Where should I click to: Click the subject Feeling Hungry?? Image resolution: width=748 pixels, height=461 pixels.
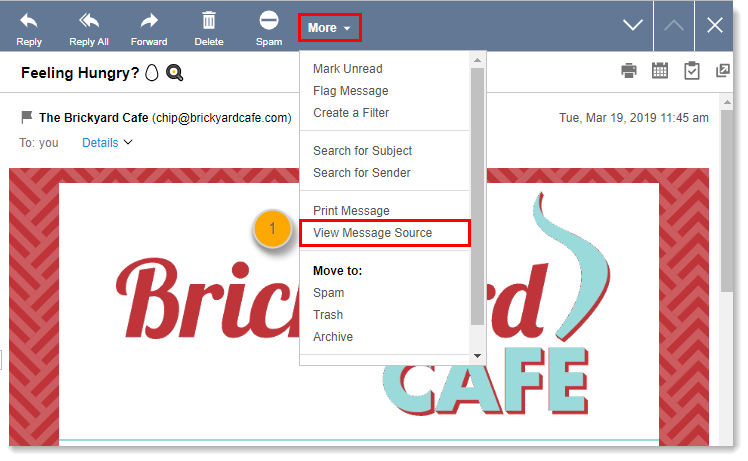[80, 73]
